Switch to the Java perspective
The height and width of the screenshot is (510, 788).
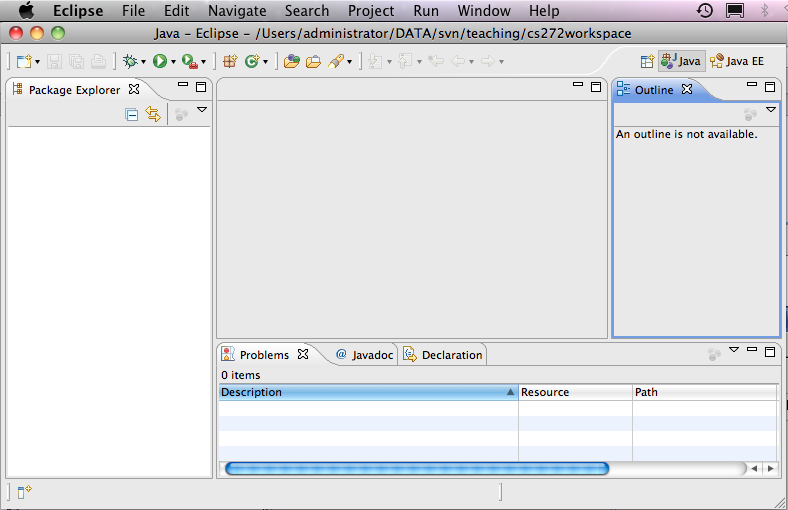coord(681,61)
